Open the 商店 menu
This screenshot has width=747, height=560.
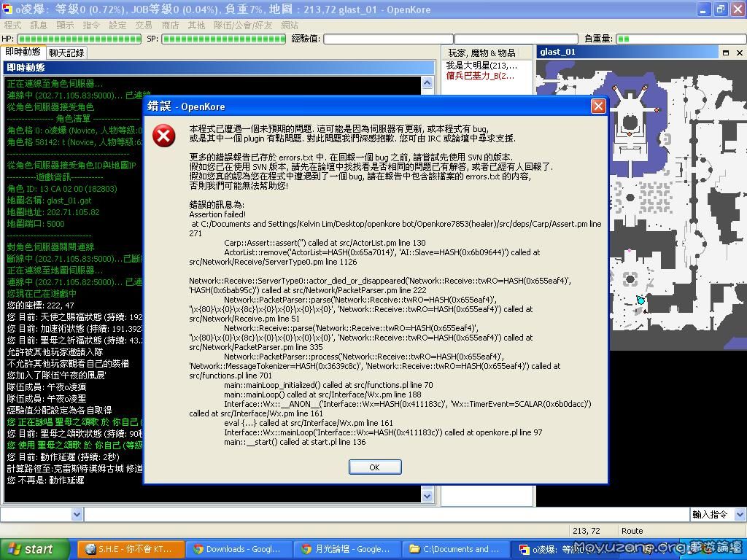click(170, 26)
